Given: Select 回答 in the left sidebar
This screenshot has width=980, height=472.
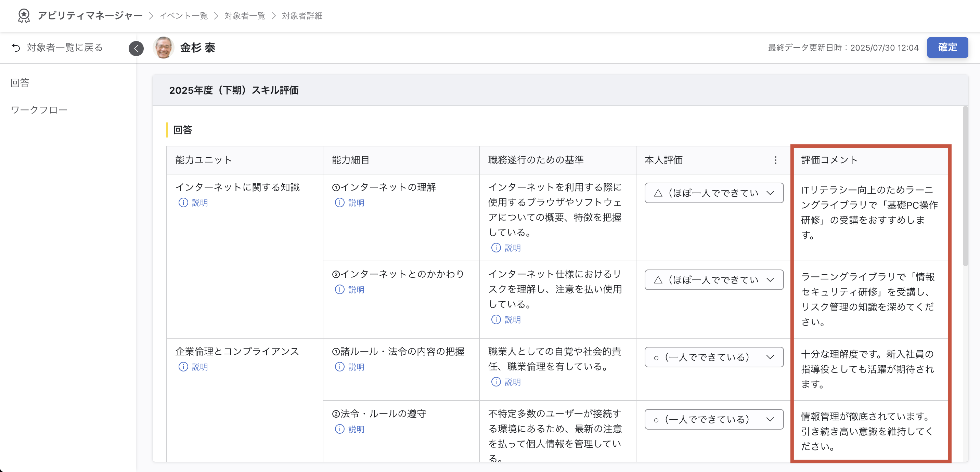Looking at the screenshot, I should (20, 82).
